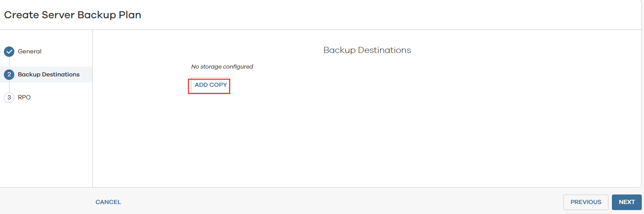The height and width of the screenshot is (214, 644).
Task: Proceed with the NEXT button
Action: (x=626, y=202)
